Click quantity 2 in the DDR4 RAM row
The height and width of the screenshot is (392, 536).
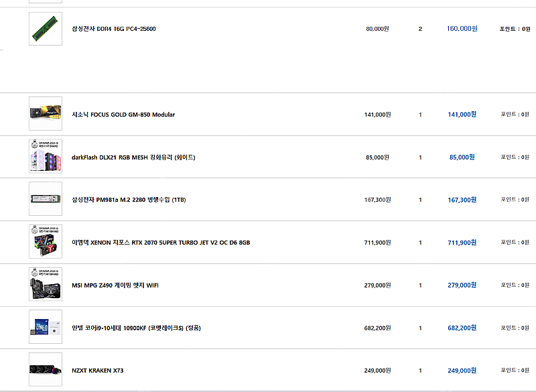click(x=420, y=29)
